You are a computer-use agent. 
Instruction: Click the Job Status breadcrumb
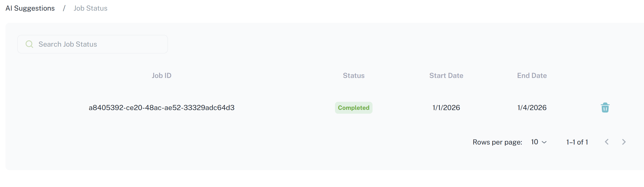pos(90,8)
